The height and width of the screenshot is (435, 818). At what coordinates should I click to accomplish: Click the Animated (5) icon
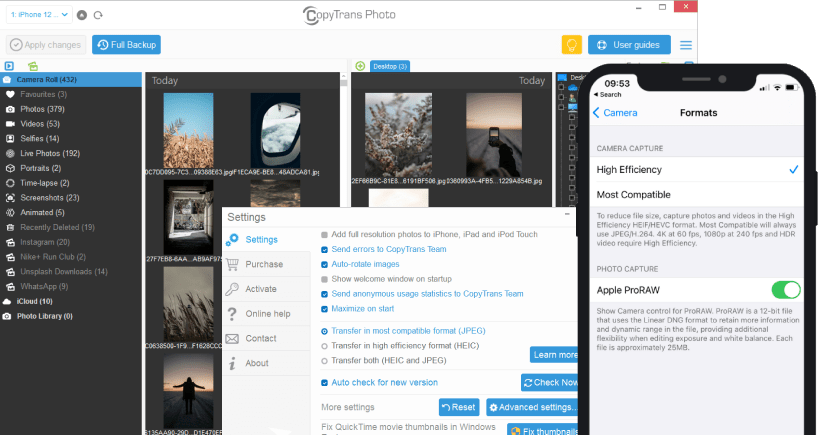pos(10,212)
